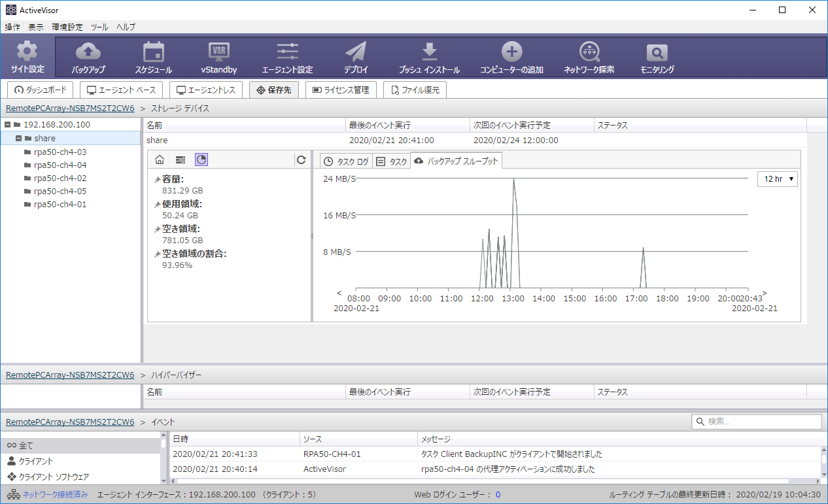Open the 12 hr time range dropdown

tap(778, 179)
